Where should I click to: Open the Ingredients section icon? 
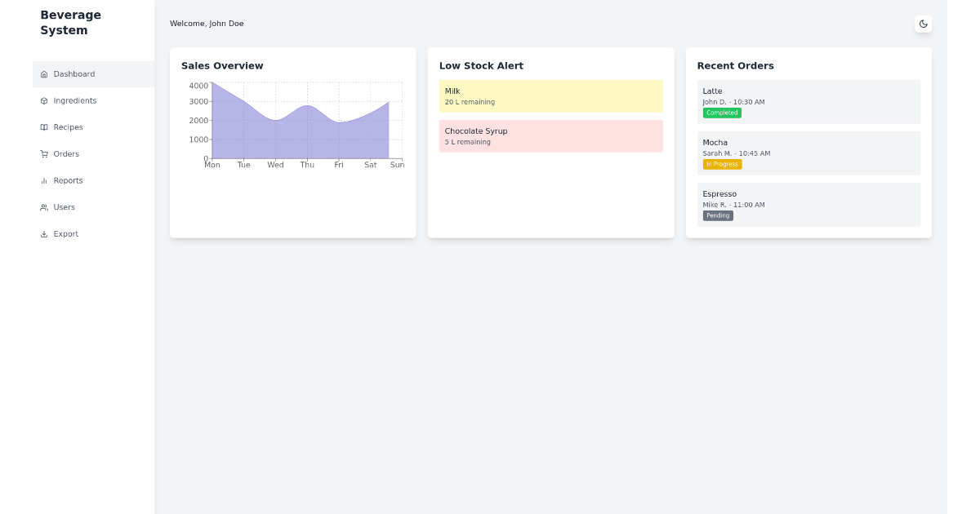(x=43, y=101)
